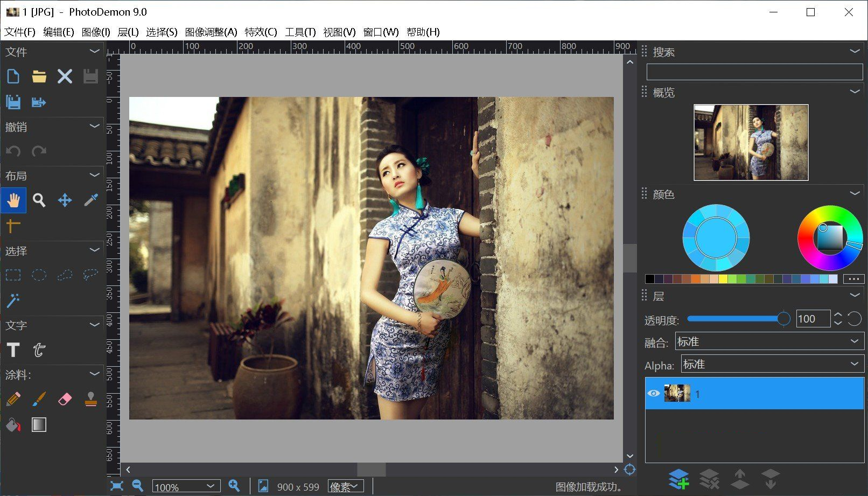The height and width of the screenshot is (496, 868).
Task: Toggle visibility of layer 1
Action: coord(653,394)
